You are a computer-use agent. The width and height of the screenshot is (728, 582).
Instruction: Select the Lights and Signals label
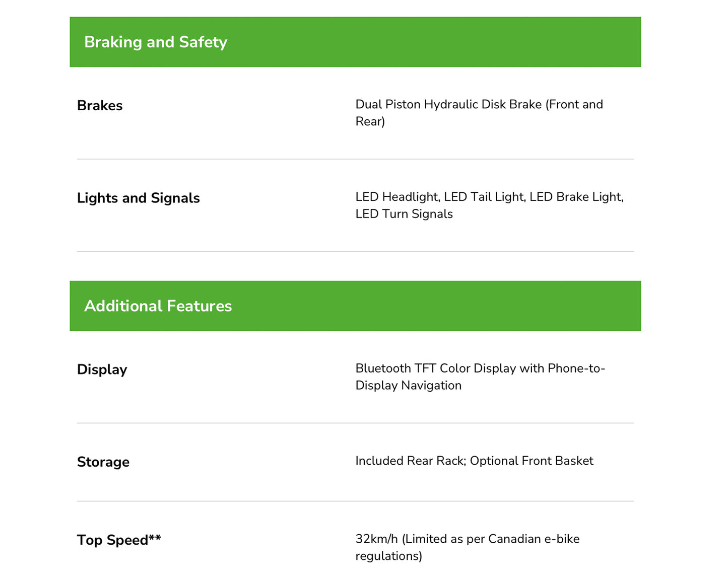(139, 198)
